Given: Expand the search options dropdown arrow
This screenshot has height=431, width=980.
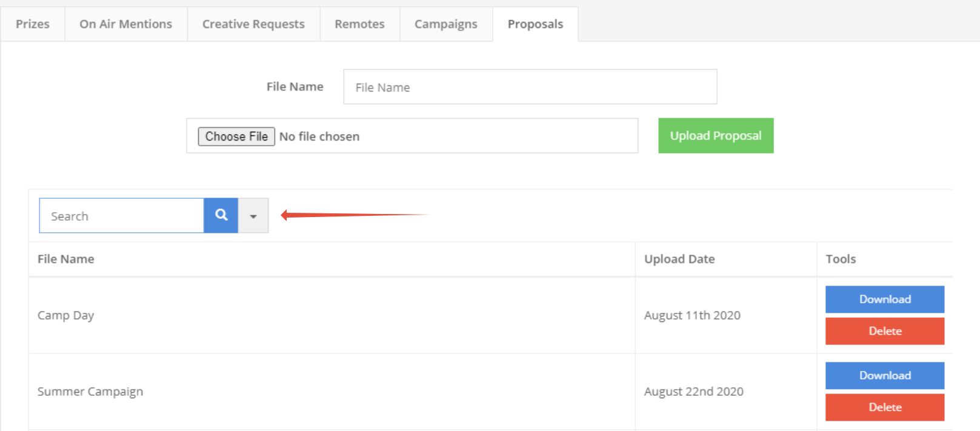Looking at the screenshot, I should pyautogui.click(x=253, y=216).
